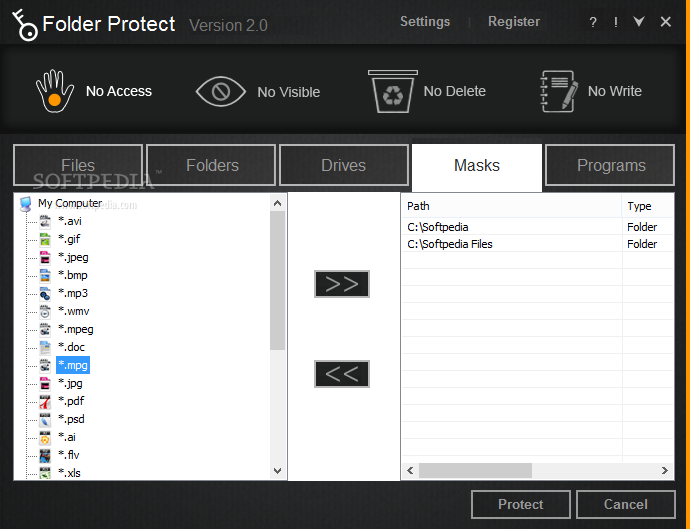Remove item with << button
Image resolution: width=690 pixels, height=529 pixels.
(x=342, y=374)
